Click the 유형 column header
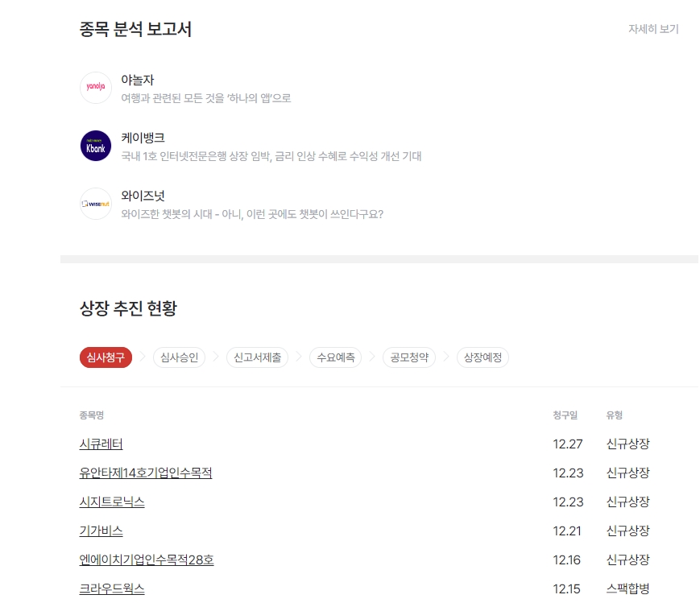The width and height of the screenshot is (700, 603). tap(615, 415)
